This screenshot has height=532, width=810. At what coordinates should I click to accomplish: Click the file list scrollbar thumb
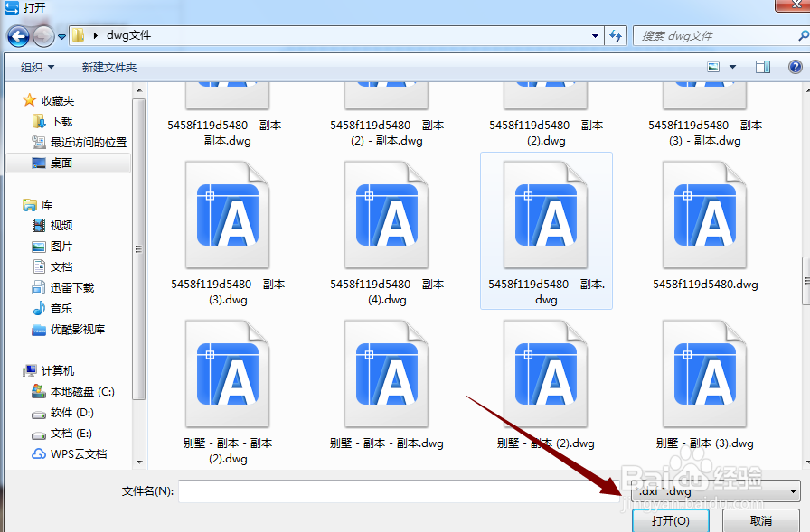point(806,282)
